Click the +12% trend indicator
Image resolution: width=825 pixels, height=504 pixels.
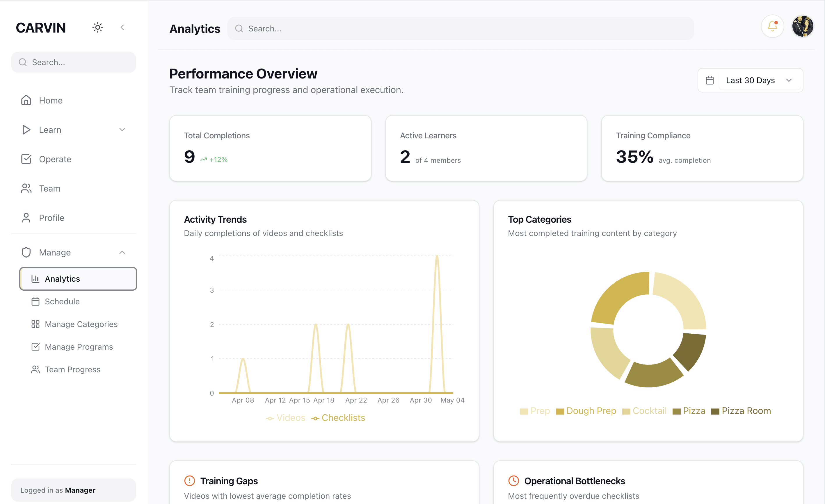tap(214, 160)
